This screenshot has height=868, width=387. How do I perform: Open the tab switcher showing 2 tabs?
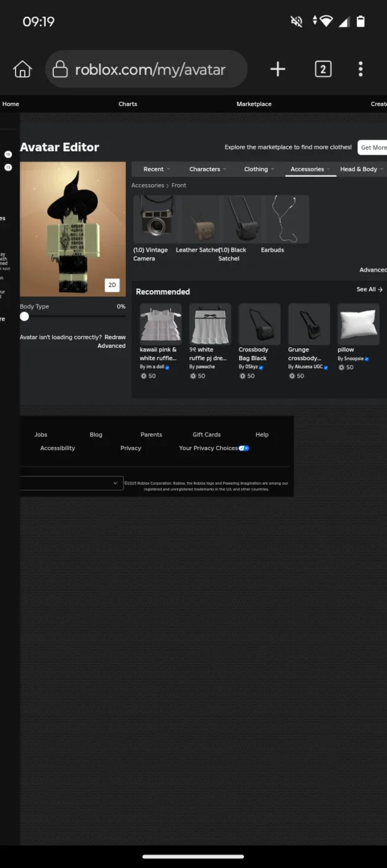(x=323, y=69)
